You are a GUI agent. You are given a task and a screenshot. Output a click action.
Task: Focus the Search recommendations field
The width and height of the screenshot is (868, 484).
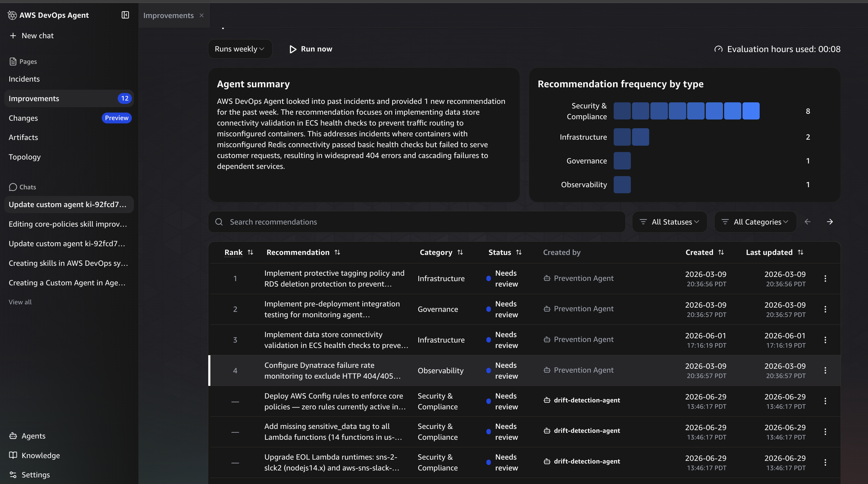tap(417, 222)
